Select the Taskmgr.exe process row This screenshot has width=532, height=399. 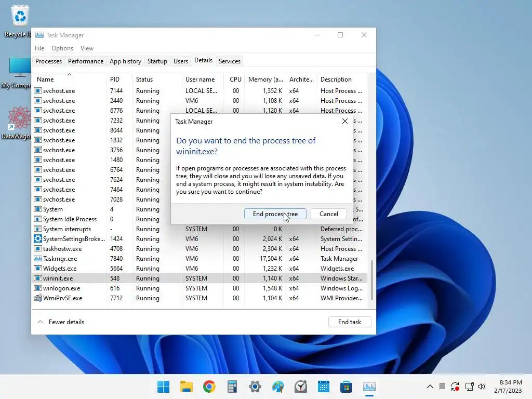tap(199, 259)
